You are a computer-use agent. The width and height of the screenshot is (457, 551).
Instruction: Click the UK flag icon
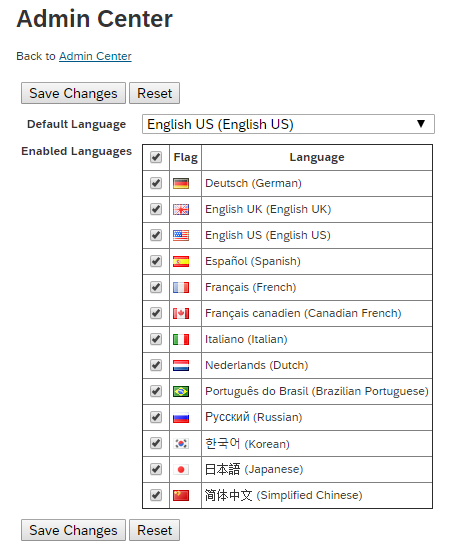pyautogui.click(x=181, y=209)
